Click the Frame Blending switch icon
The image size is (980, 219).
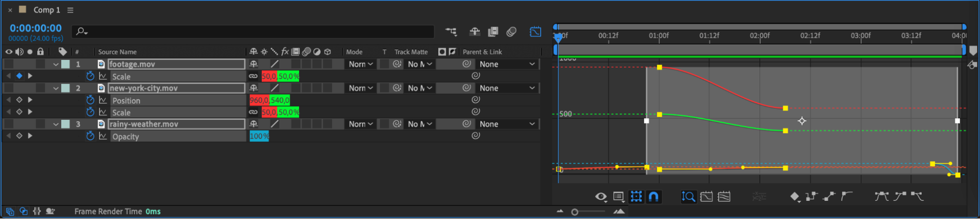click(x=493, y=32)
